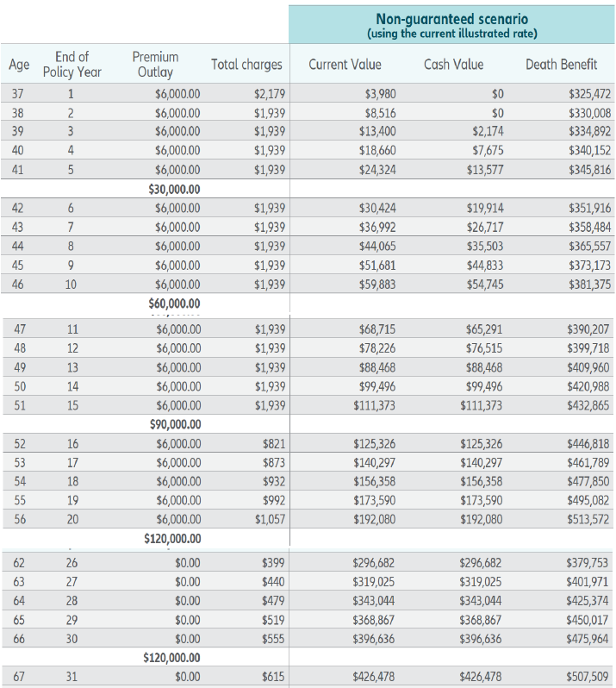Select the $507,509 death benefit cell
This screenshot has width=616, height=688.
tap(587, 677)
